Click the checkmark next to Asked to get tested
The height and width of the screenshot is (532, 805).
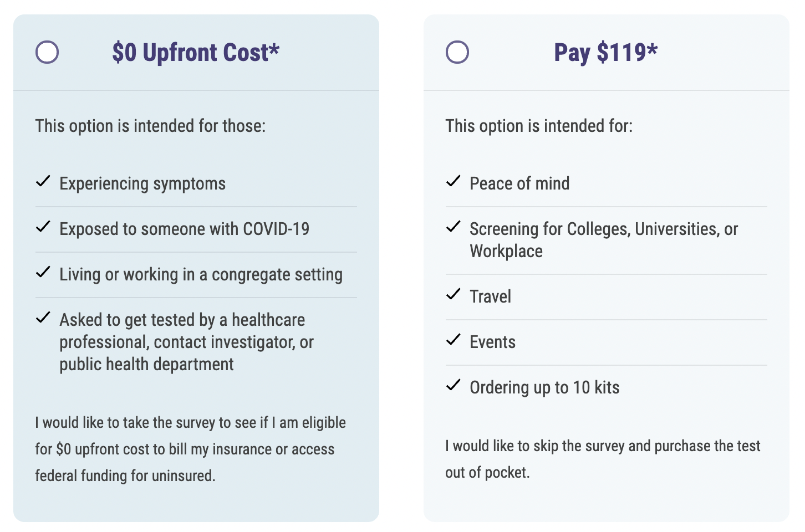pyautogui.click(x=43, y=318)
